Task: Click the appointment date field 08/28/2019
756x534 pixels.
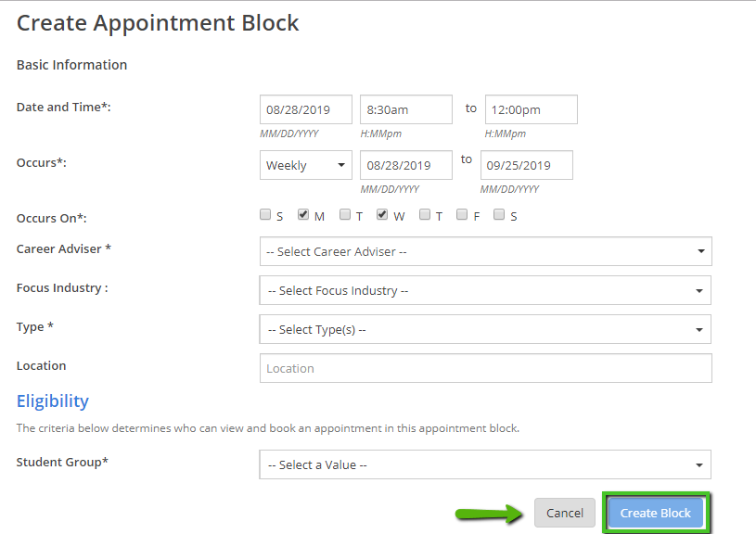Action: 306,109
